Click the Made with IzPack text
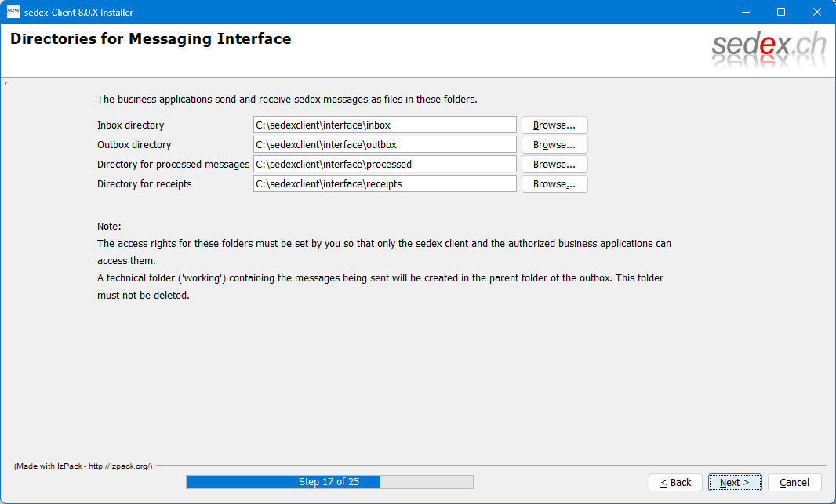 click(x=83, y=466)
